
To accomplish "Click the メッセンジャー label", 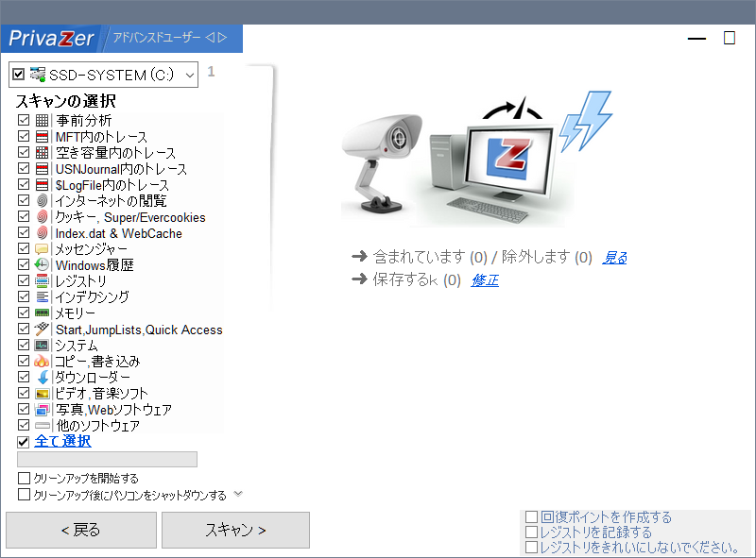I will pos(91,249).
